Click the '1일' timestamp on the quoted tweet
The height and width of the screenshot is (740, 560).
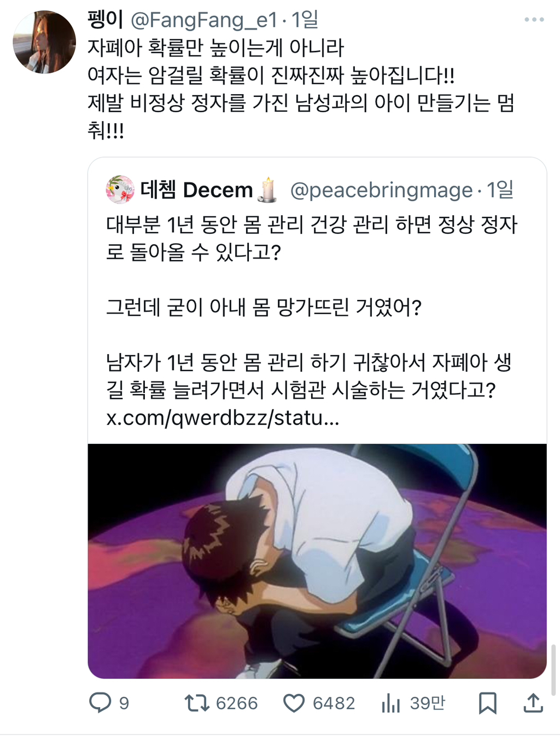pyautogui.click(x=500, y=190)
